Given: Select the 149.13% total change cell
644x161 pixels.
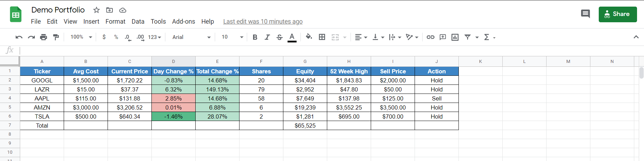Looking at the screenshot, I should [x=218, y=89].
